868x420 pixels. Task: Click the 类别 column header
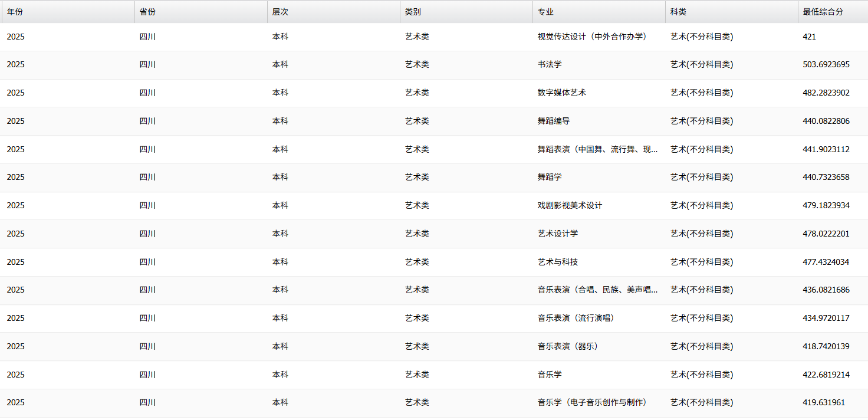coord(466,12)
